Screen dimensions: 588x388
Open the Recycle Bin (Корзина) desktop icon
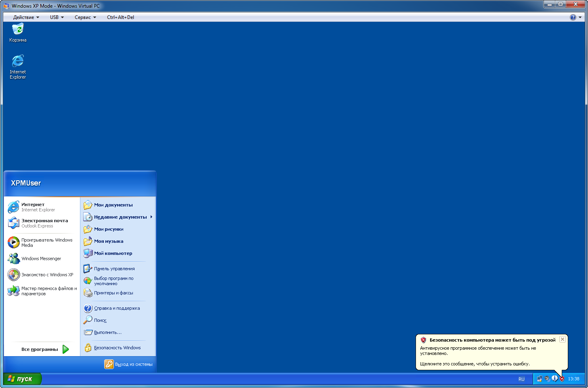click(18, 33)
